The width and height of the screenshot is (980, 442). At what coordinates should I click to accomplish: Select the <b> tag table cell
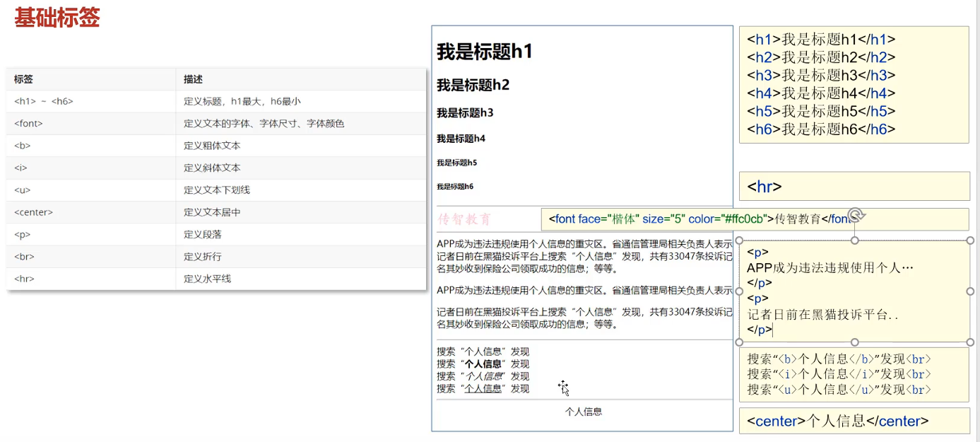[91, 146]
